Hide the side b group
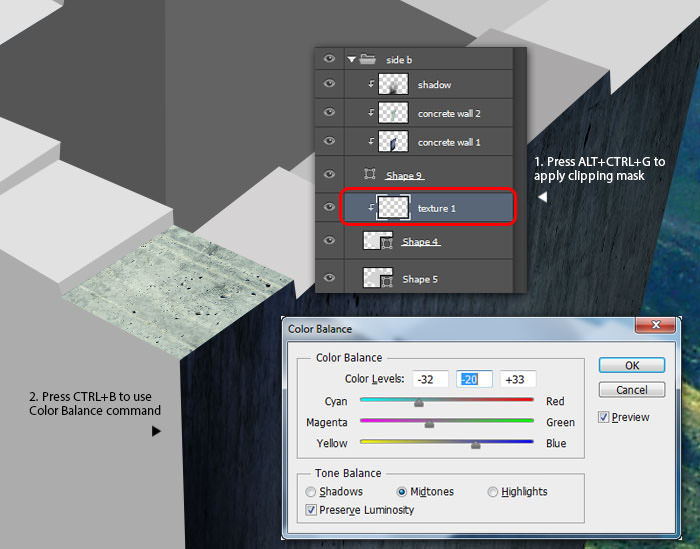This screenshot has height=549, width=700. click(329, 58)
